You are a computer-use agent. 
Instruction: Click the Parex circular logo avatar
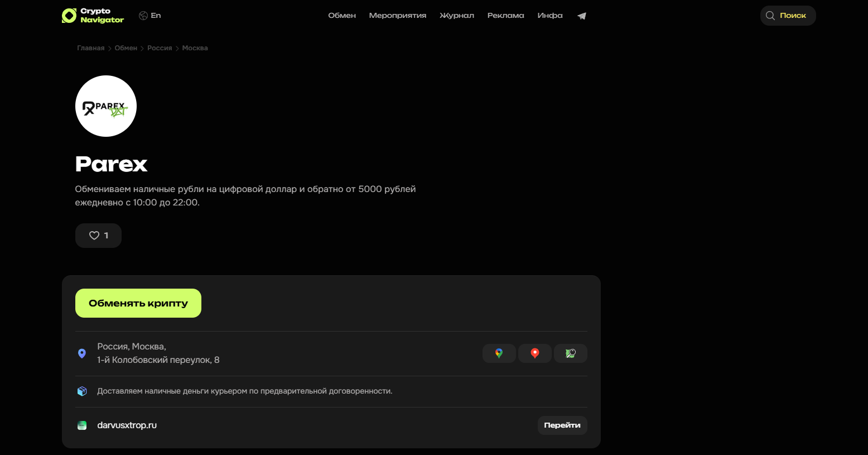105,106
